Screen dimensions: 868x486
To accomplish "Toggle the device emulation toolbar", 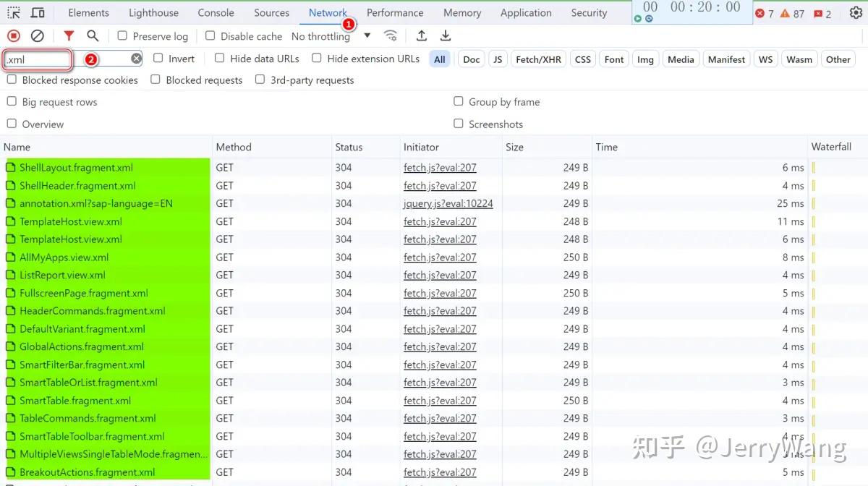I will point(38,12).
